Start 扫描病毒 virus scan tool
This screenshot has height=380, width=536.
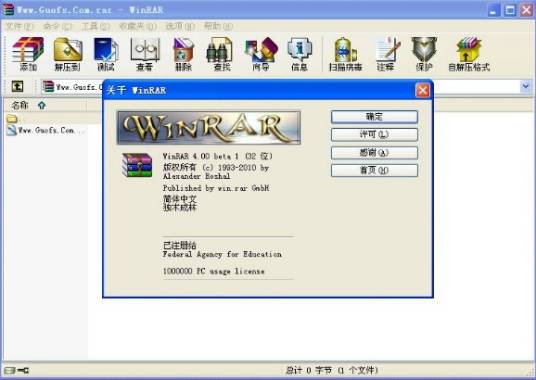[x=345, y=54]
